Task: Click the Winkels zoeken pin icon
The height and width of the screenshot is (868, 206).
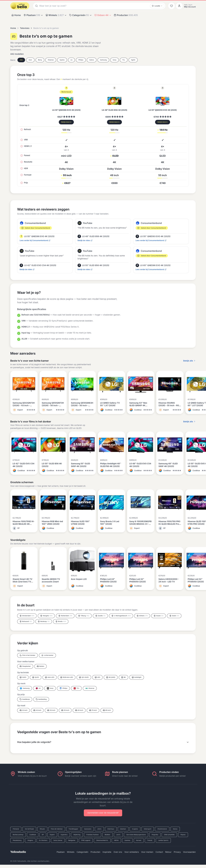Action: (13, 774)
